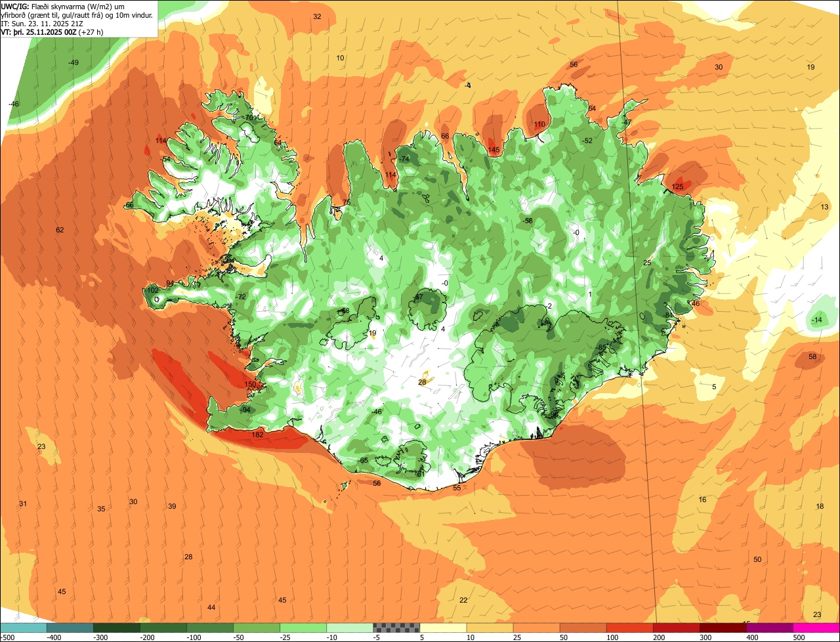
Task: Click the 32 value at top of map
Action: tap(317, 16)
